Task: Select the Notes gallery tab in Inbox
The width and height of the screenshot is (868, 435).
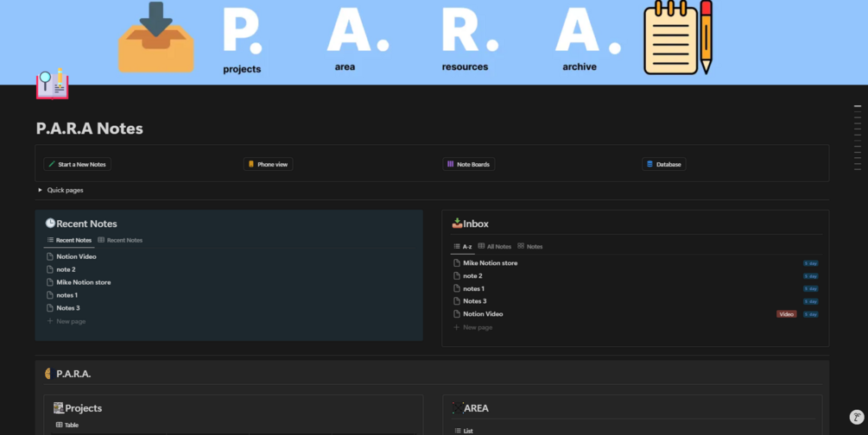Action: pyautogui.click(x=529, y=246)
